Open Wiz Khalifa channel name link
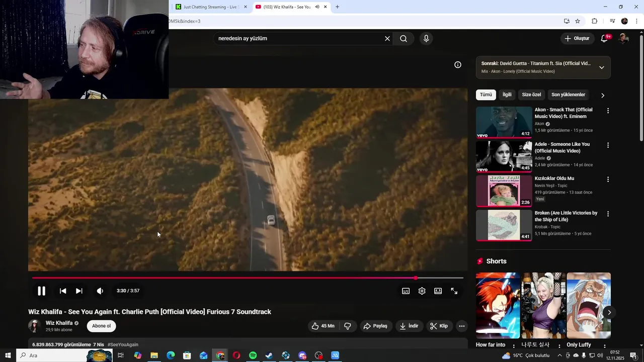 point(59,323)
